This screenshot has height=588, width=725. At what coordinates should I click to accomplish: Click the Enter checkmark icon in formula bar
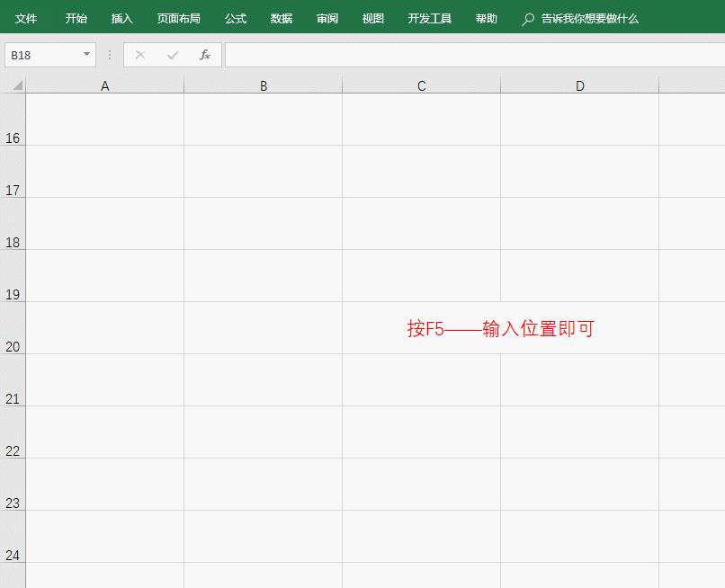point(171,54)
